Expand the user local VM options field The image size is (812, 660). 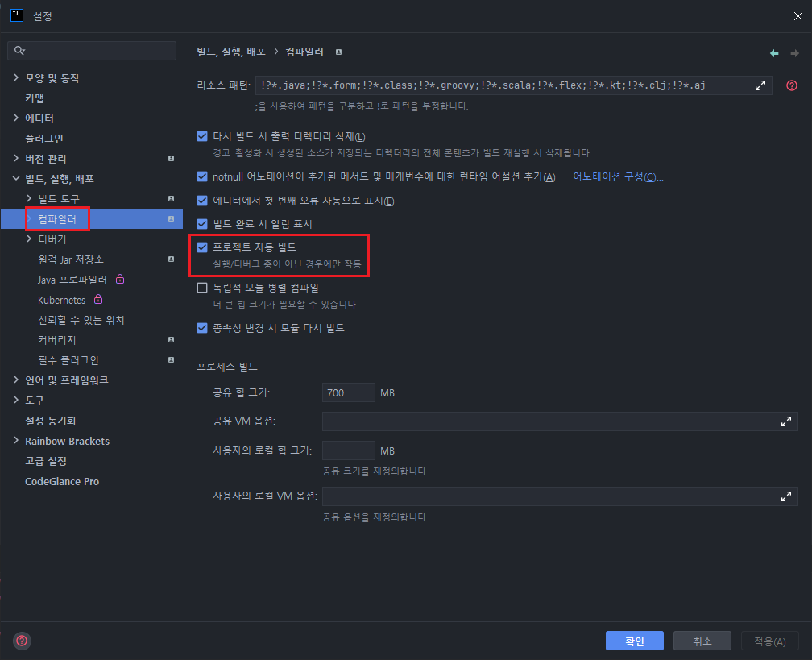coord(786,496)
